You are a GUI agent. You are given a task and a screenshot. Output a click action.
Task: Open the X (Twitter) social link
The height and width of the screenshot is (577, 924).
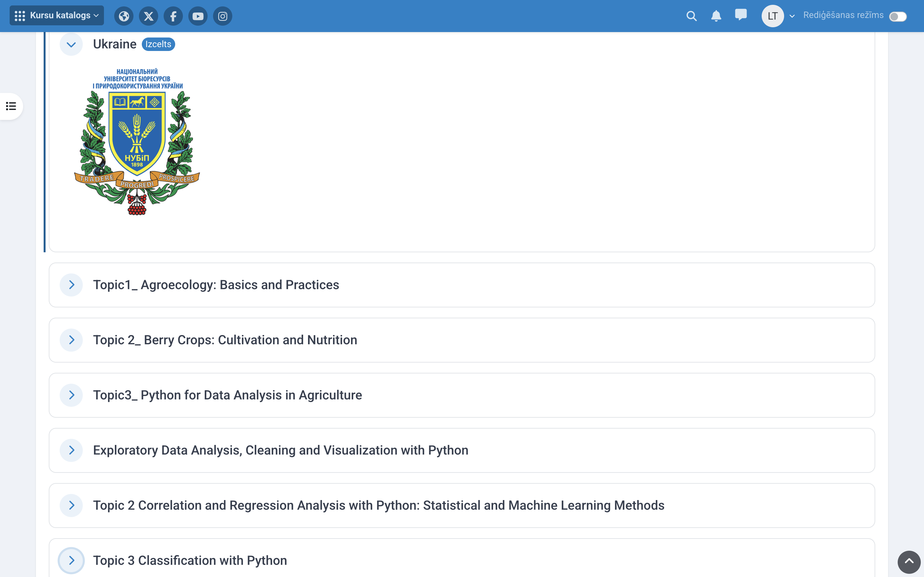tap(149, 16)
